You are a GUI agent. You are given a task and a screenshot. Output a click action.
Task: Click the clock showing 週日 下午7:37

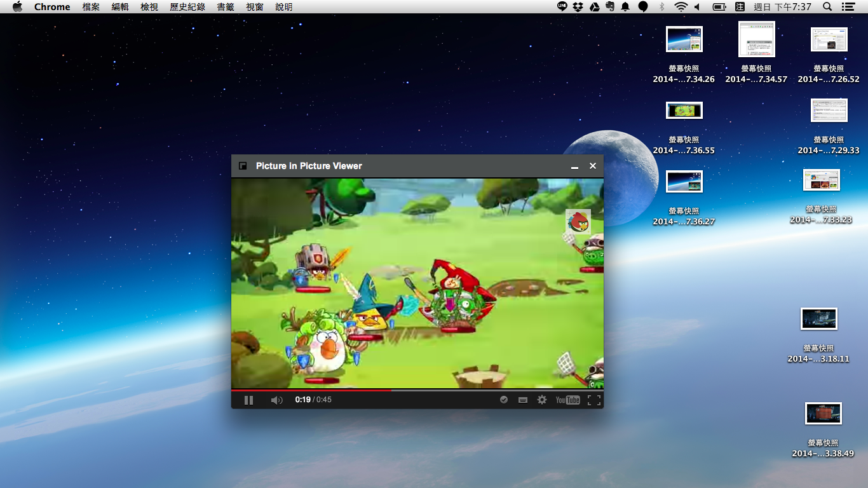tap(782, 7)
